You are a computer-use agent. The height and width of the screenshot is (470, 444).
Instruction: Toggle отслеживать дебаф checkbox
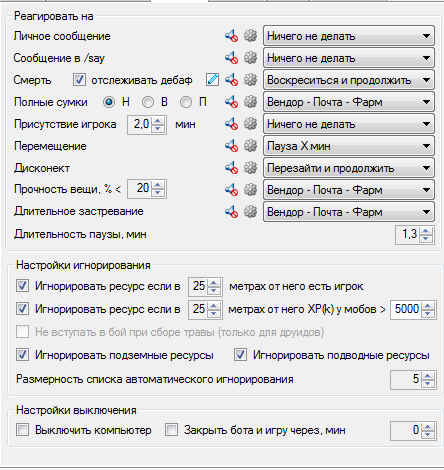pos(79,80)
